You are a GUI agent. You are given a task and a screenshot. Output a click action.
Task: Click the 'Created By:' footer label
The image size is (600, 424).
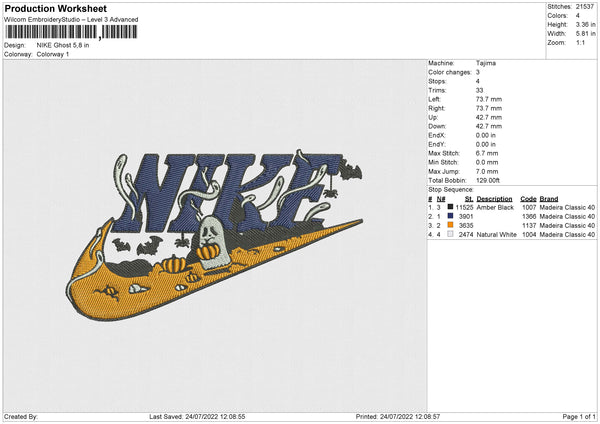(x=21, y=416)
